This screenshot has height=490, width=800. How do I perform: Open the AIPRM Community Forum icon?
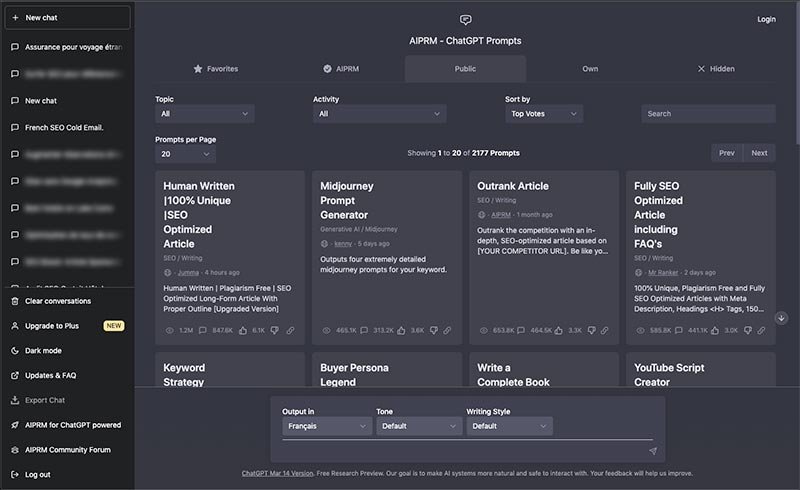pyautogui.click(x=15, y=450)
